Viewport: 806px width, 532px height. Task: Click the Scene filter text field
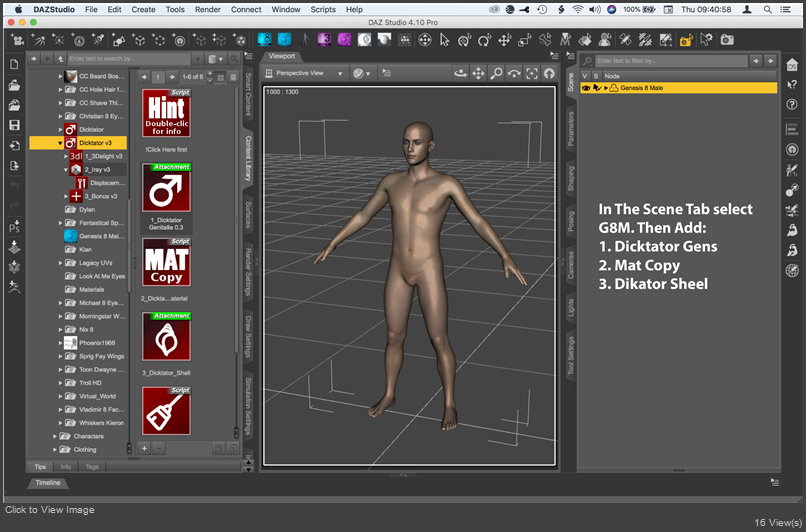[x=671, y=61]
